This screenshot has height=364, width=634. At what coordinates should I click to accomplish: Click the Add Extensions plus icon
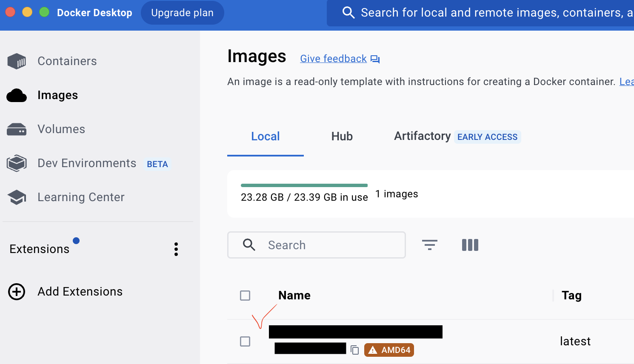17,292
